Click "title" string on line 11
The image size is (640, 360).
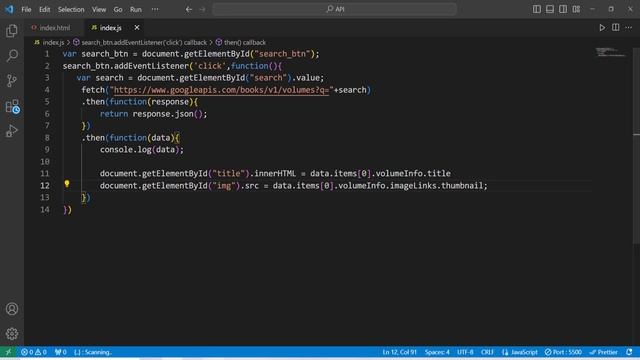click(x=228, y=173)
